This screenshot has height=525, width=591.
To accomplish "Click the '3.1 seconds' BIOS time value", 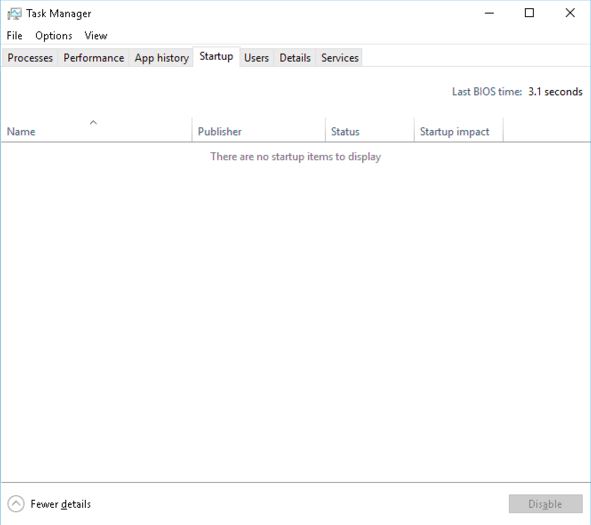I will (555, 92).
